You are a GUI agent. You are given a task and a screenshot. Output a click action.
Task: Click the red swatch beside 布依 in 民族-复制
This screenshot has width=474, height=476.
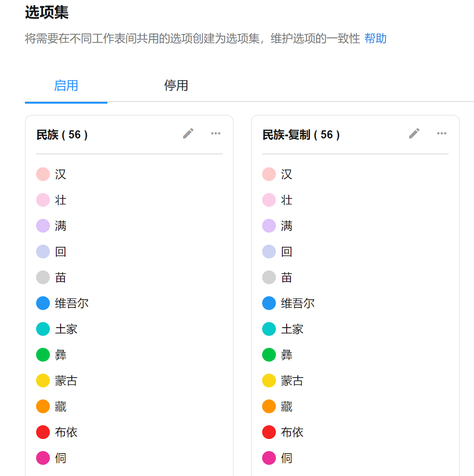pos(269,432)
